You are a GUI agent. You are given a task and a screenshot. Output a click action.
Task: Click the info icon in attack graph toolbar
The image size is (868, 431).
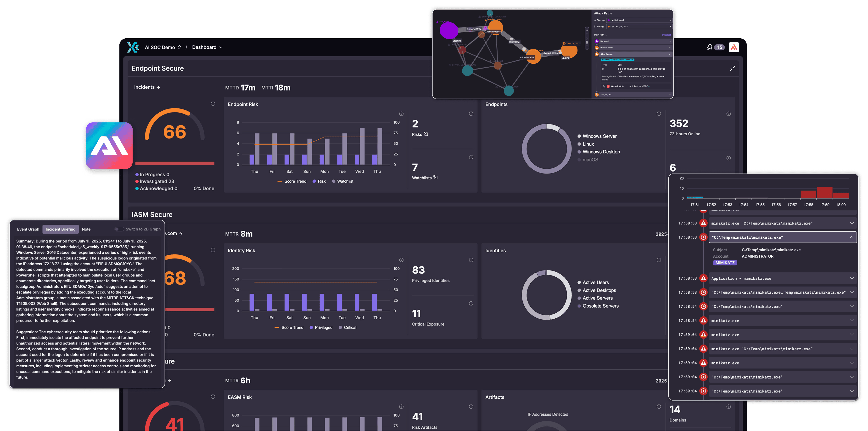coord(587,47)
